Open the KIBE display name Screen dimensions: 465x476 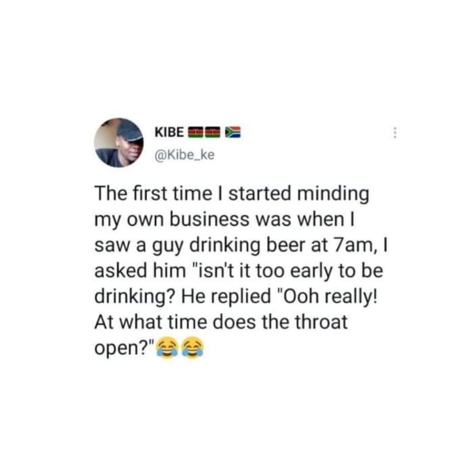169,132
